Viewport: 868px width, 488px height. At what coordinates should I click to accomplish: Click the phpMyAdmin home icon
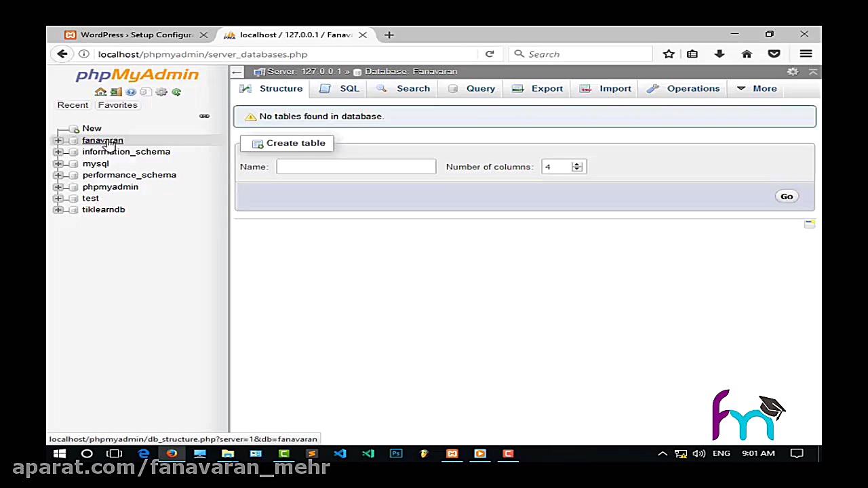pos(100,92)
